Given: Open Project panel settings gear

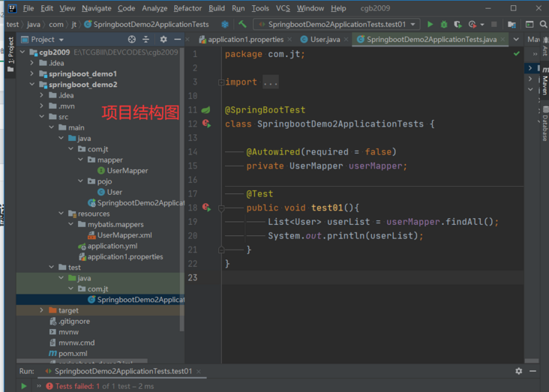Looking at the screenshot, I should pyautogui.click(x=163, y=39).
